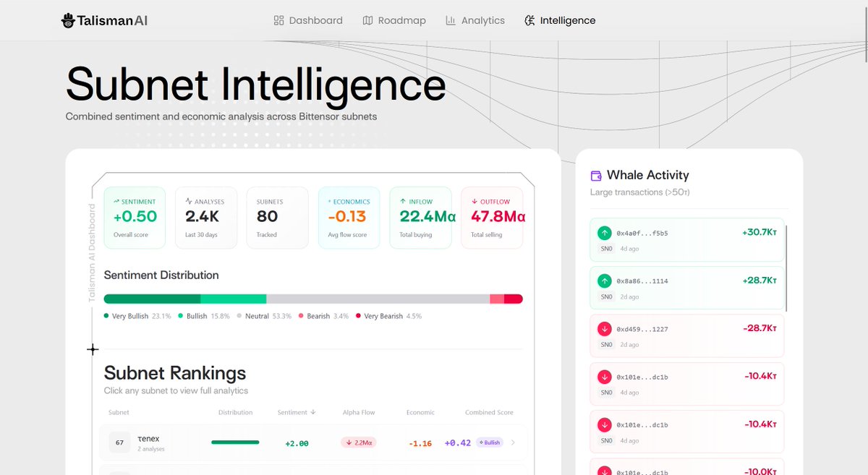Click the +2.00 sentiment value

pos(297,443)
